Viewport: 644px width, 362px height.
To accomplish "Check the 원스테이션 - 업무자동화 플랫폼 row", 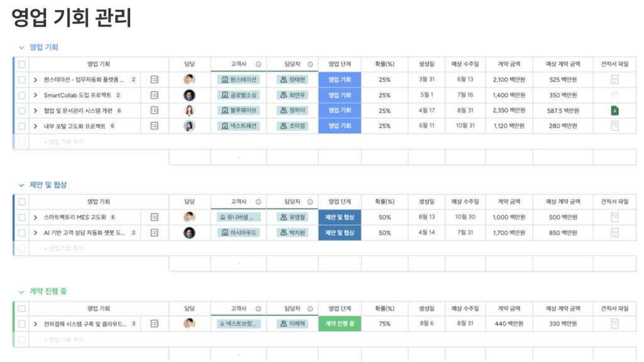I will [22, 80].
